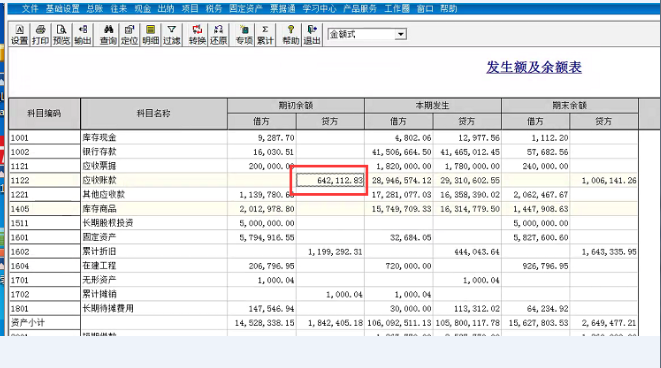The width and height of the screenshot is (661, 368).
Task: Open the 现金 menu
Action: click(x=142, y=8)
